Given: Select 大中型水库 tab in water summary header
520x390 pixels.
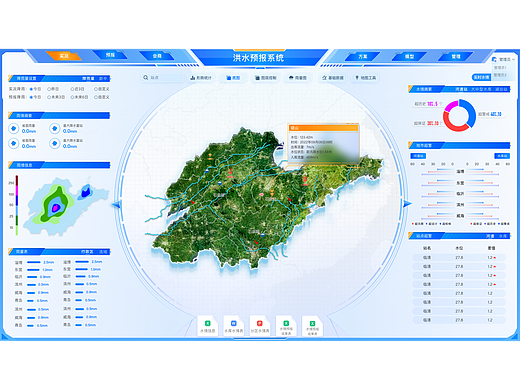Looking at the screenshot, I should click(x=481, y=89).
